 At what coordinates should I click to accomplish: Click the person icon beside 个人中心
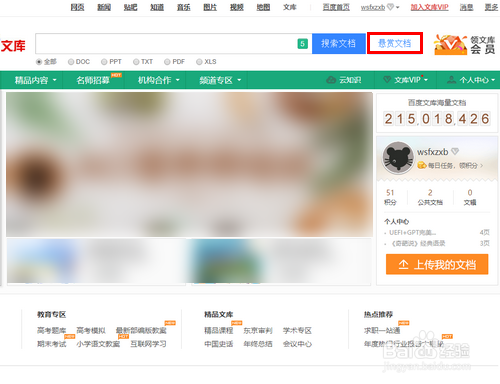pyautogui.click(x=451, y=80)
